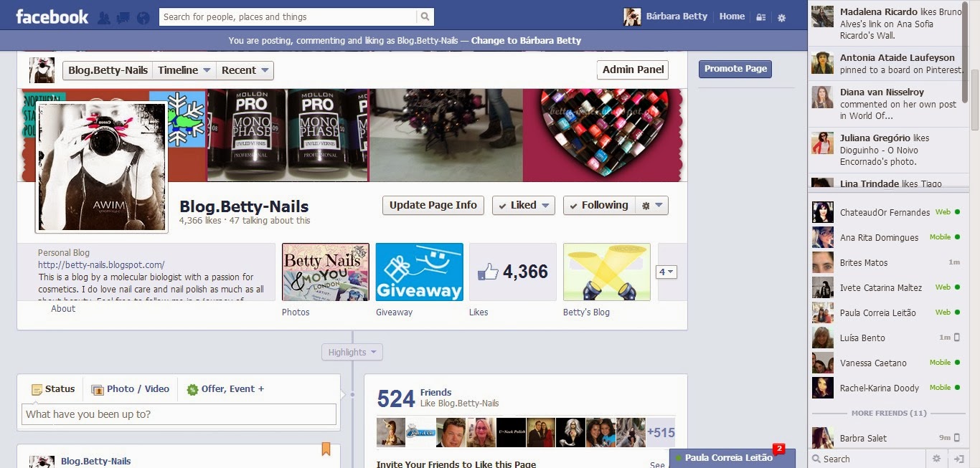The height and width of the screenshot is (468, 980).
Task: Click in search people, places field
Action: [x=288, y=16]
